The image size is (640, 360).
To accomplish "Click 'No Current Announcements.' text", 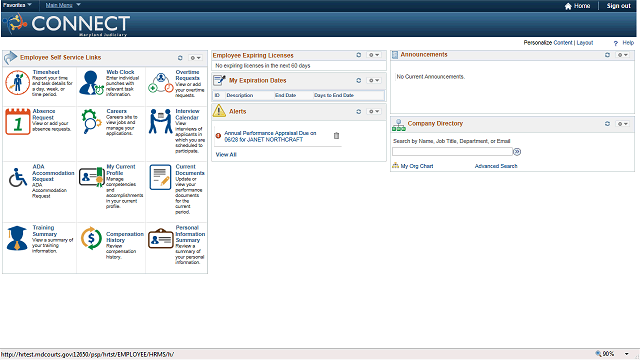I will pos(431,77).
